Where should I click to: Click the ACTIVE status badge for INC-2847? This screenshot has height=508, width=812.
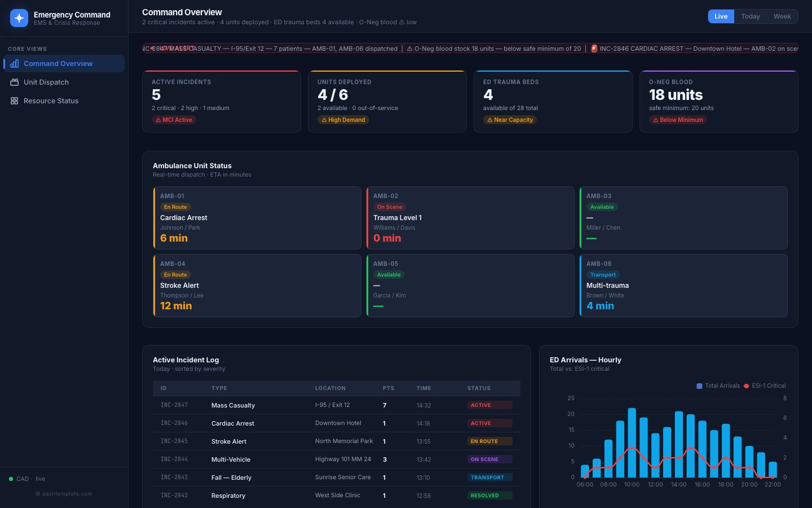(489, 405)
